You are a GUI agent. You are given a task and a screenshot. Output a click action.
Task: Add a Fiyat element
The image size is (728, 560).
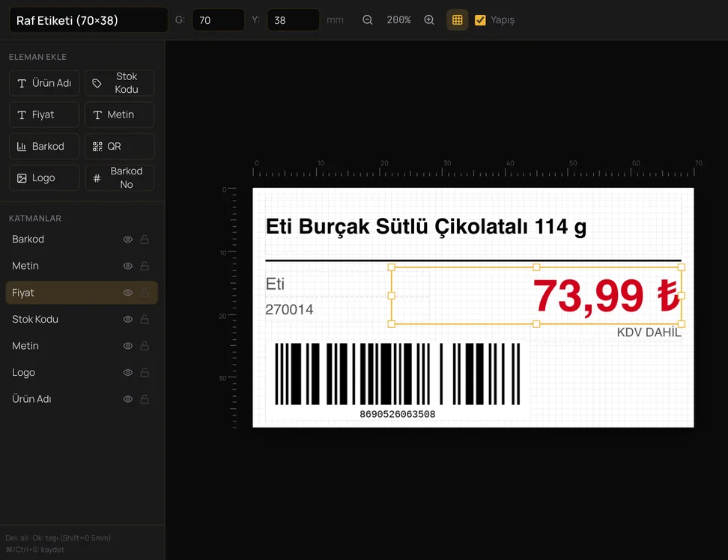point(44,115)
